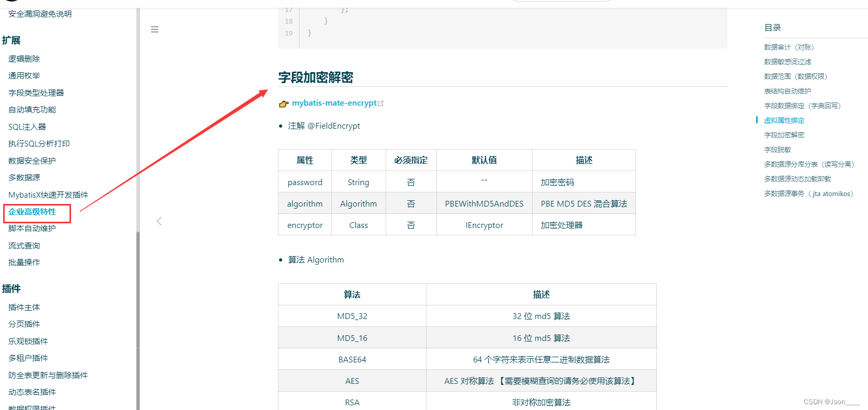Click the 必须指定 column header

pos(411,160)
